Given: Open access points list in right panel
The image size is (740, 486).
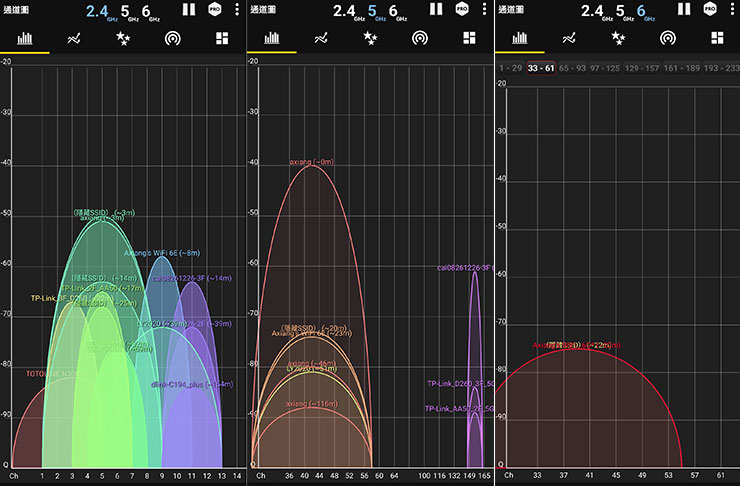Looking at the screenshot, I should point(667,38).
